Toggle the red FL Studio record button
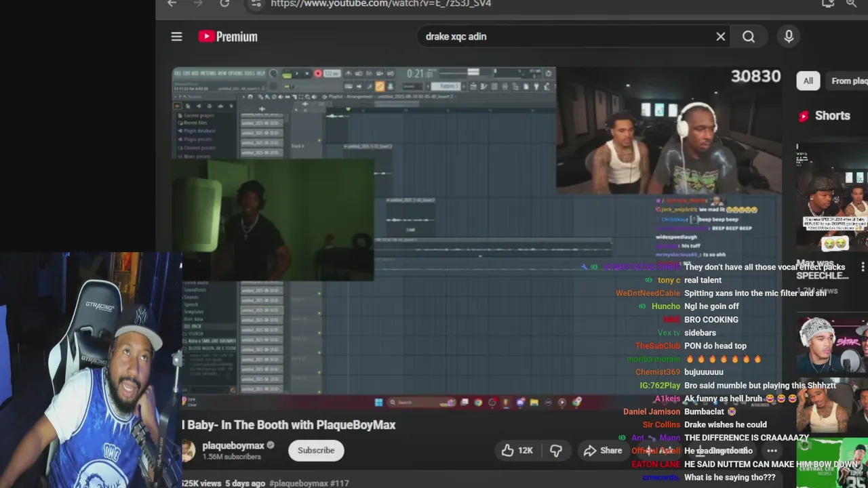 318,73
